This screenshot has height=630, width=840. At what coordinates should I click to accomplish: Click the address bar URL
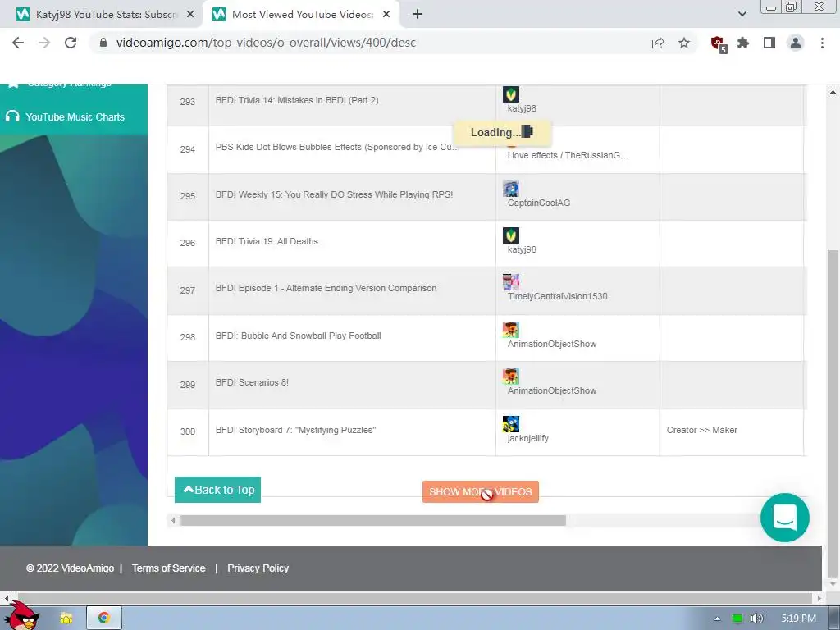pos(266,43)
